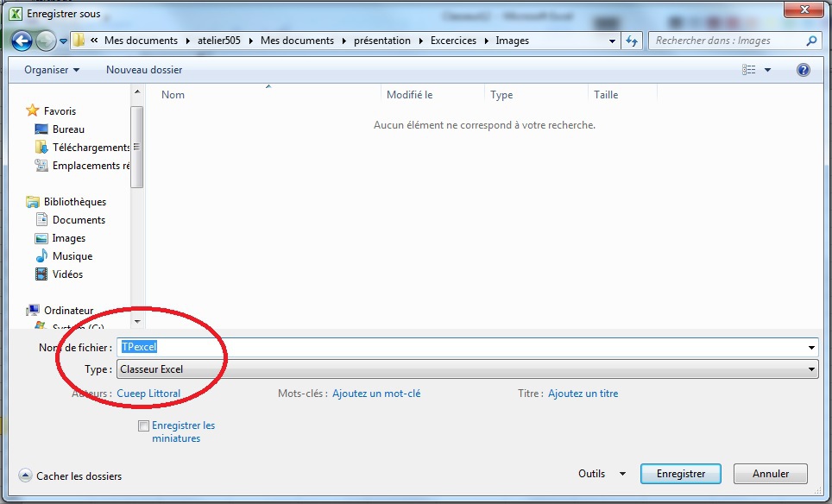The height and width of the screenshot is (504, 832).
Task: Click the forward navigation arrow
Action: point(45,41)
